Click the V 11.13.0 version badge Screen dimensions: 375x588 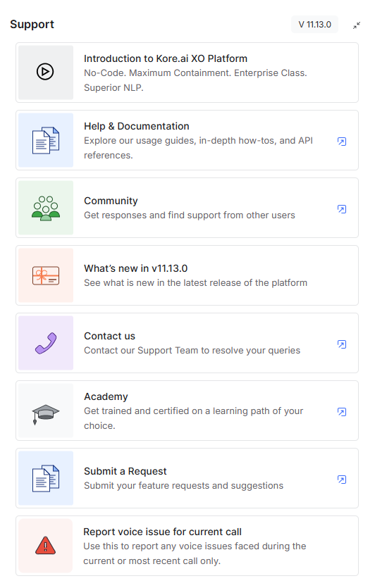(x=314, y=25)
